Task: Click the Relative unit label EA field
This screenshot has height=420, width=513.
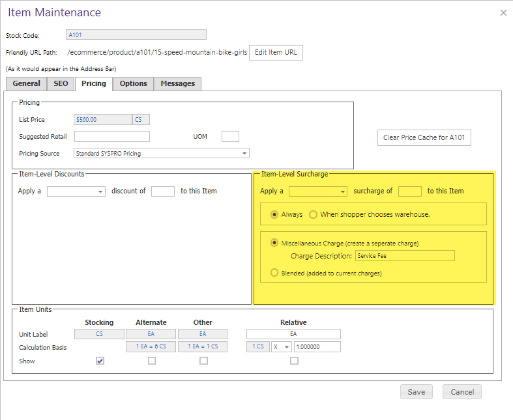Action: (x=293, y=333)
